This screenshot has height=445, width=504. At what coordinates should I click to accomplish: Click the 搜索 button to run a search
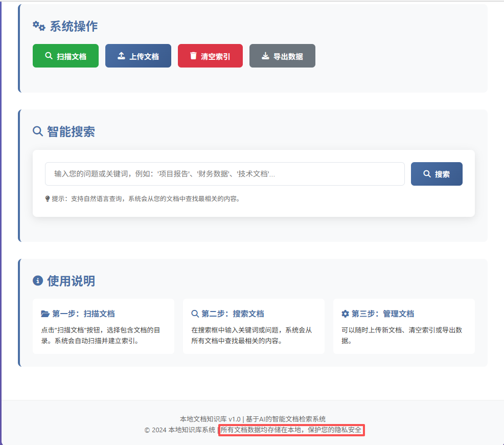point(437,173)
